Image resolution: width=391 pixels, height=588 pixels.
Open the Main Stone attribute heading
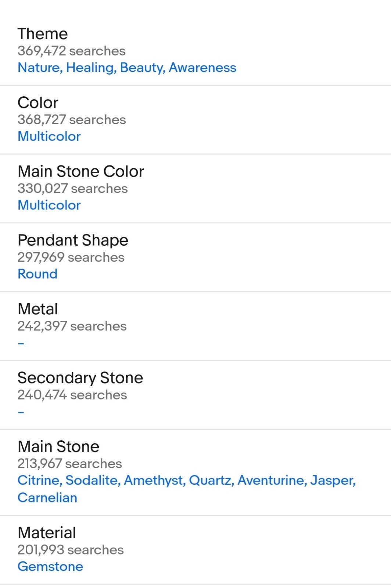(x=58, y=447)
